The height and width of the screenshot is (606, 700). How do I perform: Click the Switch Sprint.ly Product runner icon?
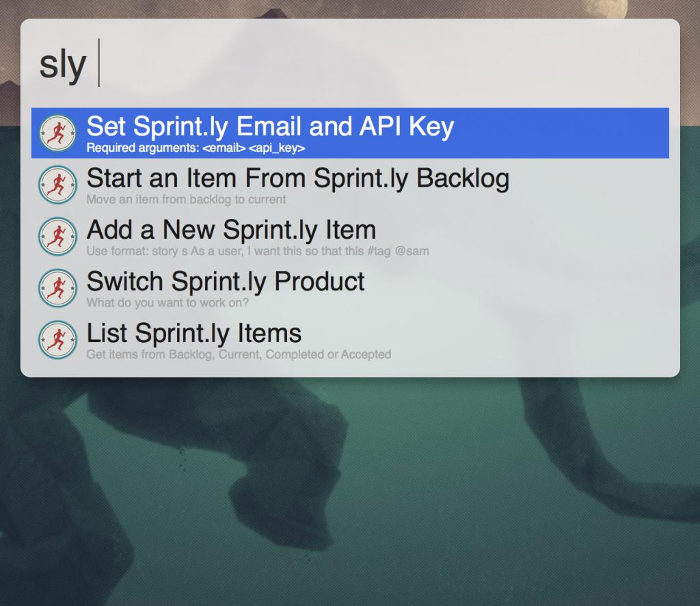[x=57, y=288]
